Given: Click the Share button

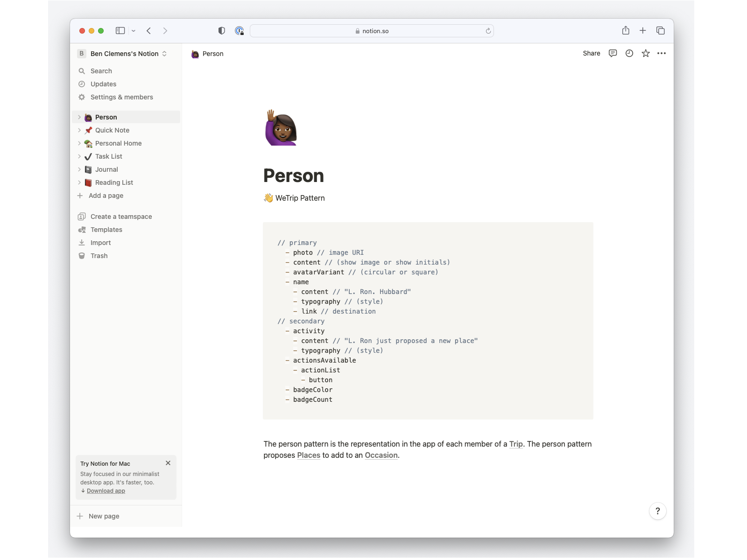Looking at the screenshot, I should (x=591, y=53).
